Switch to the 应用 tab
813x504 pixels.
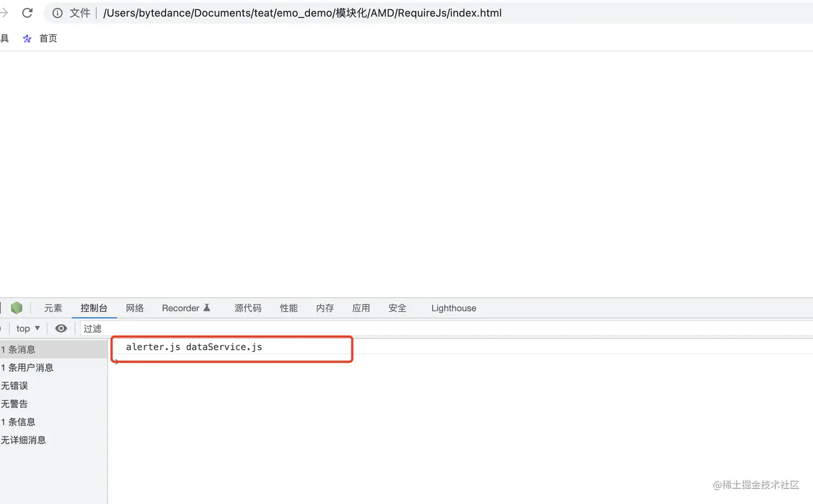tap(361, 308)
